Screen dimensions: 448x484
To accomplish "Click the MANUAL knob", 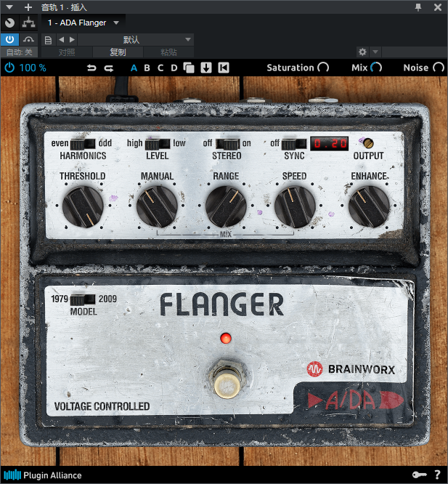I will tap(157, 207).
